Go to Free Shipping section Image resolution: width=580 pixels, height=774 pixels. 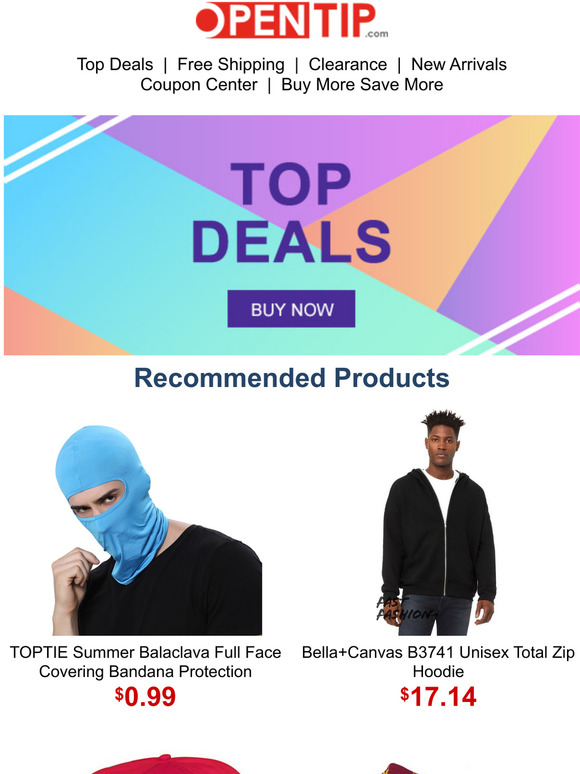[231, 65]
